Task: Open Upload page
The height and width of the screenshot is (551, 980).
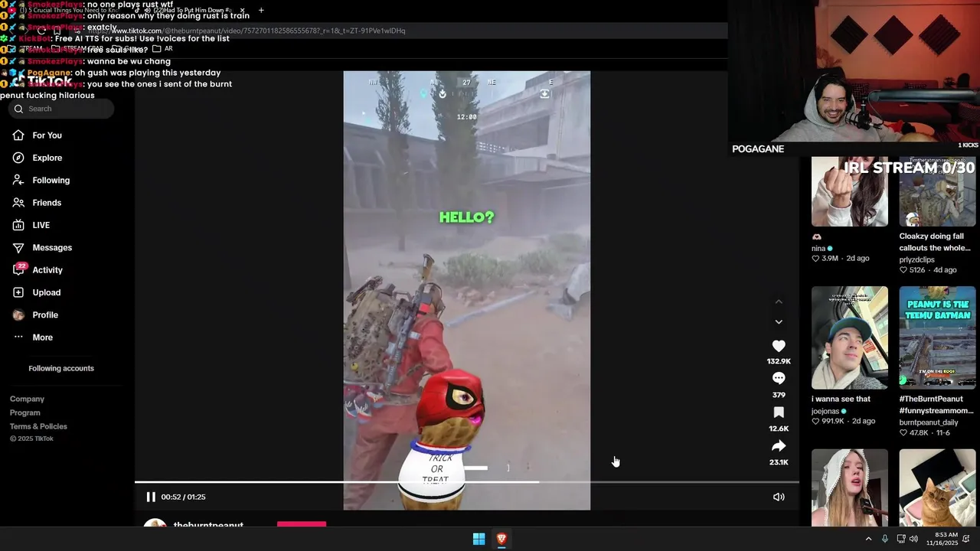Action: (46, 292)
